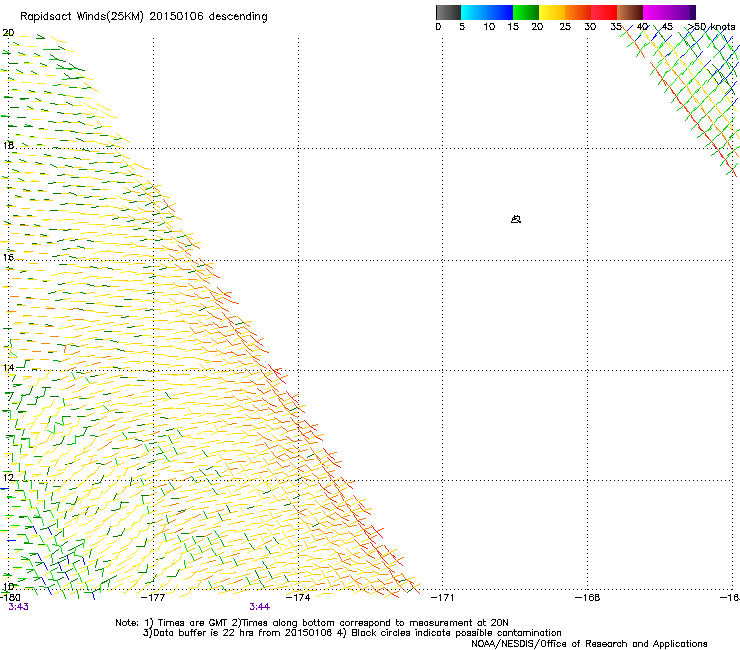Click the latitude label '12' on the left axis

[8, 478]
